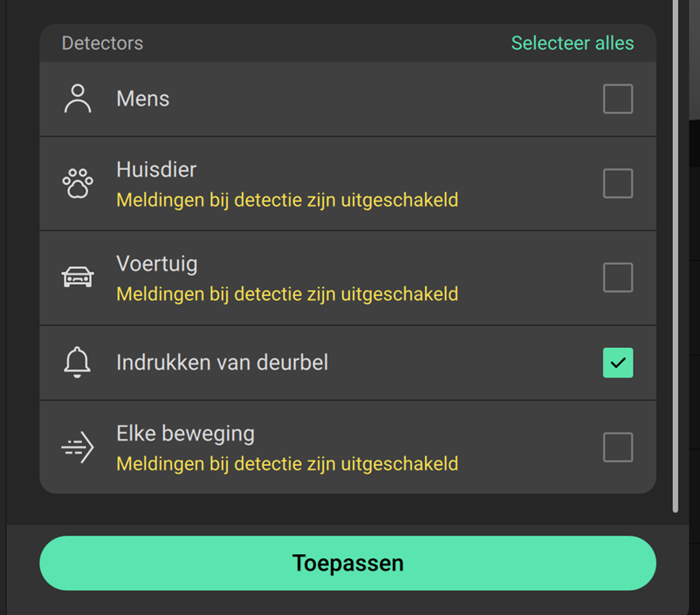Click the paw print Huisdier icon
Viewport: 700px width, 615px height.
pyautogui.click(x=78, y=183)
